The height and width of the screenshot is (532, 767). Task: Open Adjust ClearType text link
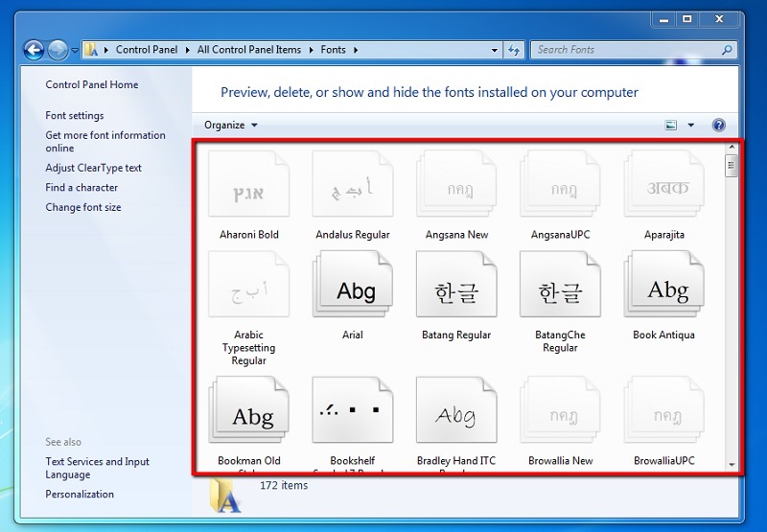93,168
